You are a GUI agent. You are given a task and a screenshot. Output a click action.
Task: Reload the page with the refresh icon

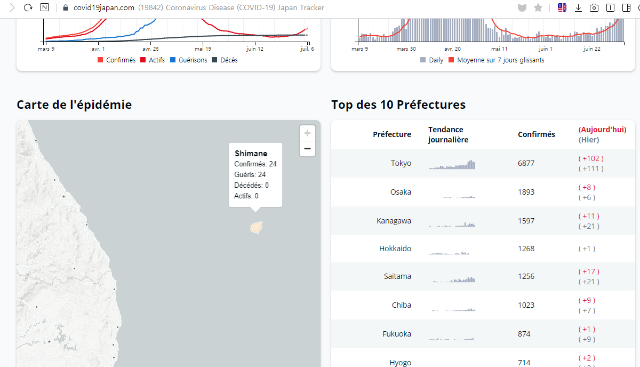(x=28, y=7)
